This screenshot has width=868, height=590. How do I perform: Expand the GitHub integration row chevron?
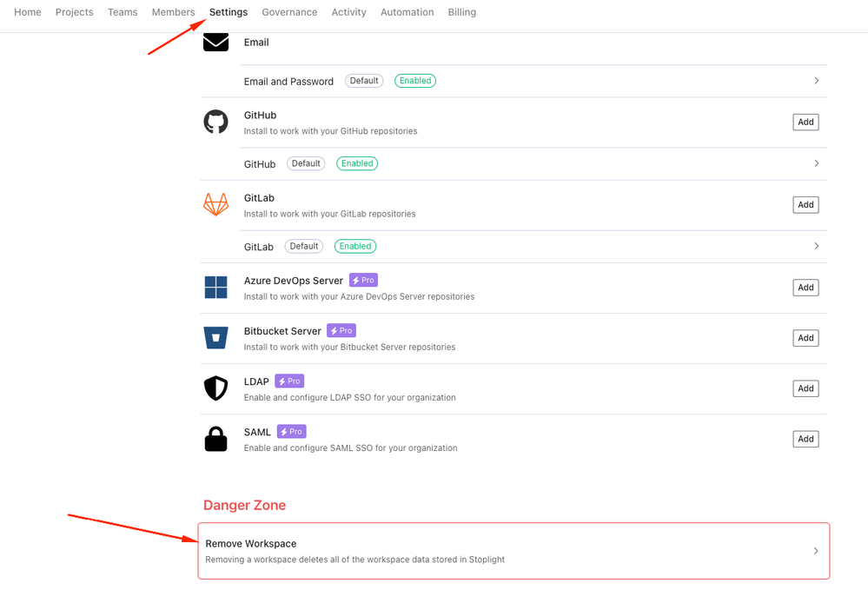[817, 163]
